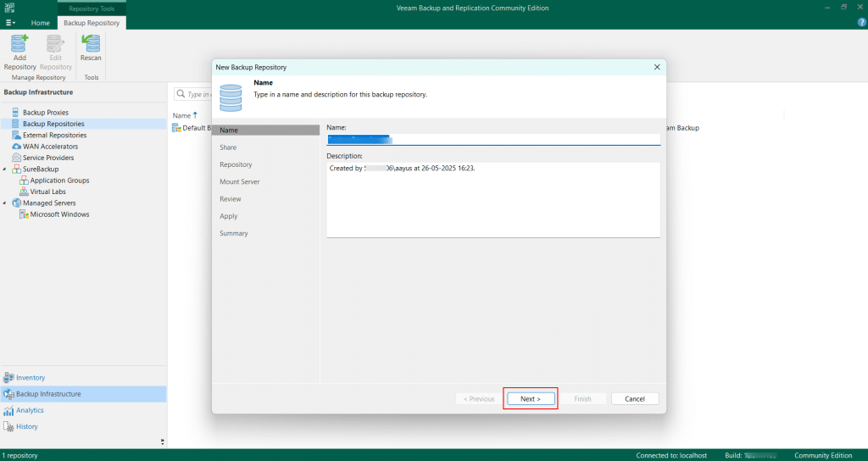The width and height of the screenshot is (868, 461).
Task: Click the search magnifier icon
Action: pos(181,94)
